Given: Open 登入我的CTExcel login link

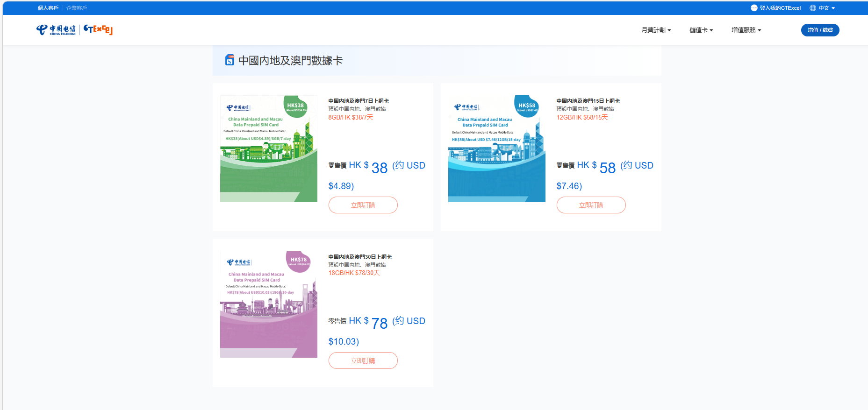Looking at the screenshot, I should click(x=780, y=8).
